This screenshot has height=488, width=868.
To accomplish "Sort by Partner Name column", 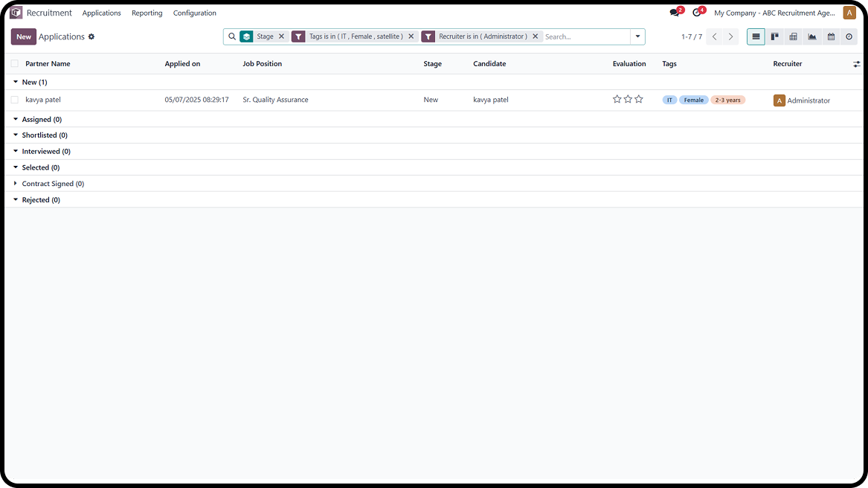I will 48,64.
